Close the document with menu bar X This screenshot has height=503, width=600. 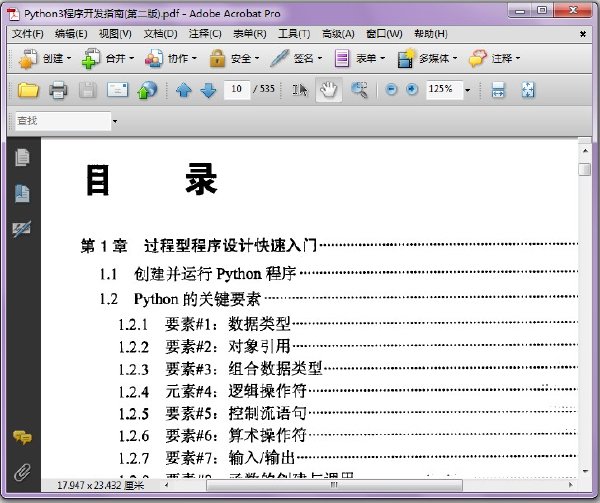pyautogui.click(x=582, y=34)
